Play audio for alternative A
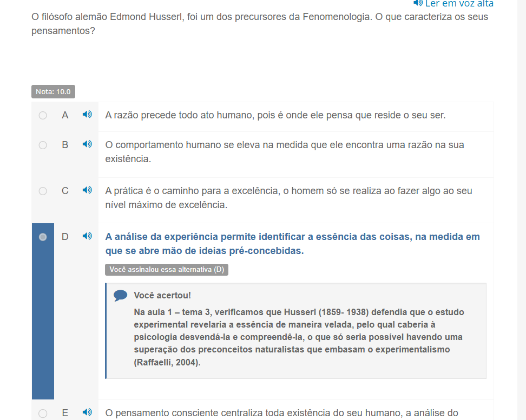526x420 pixels. (x=87, y=115)
